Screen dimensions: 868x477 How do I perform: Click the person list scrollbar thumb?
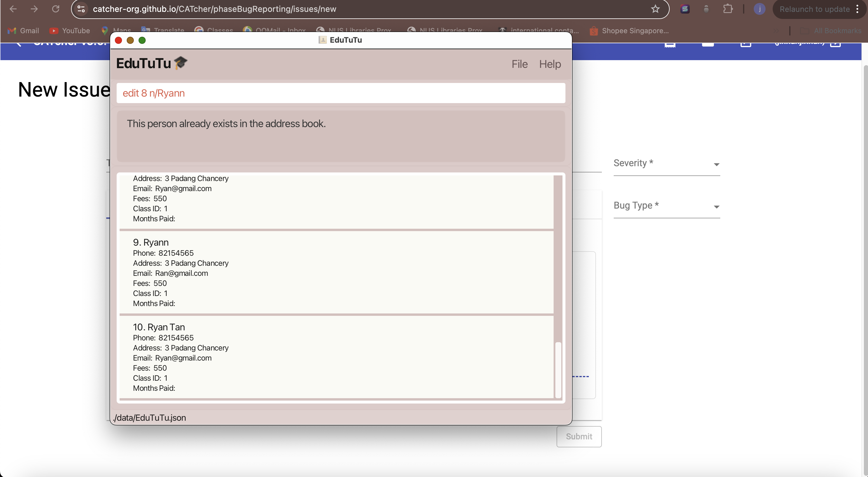[x=558, y=369]
